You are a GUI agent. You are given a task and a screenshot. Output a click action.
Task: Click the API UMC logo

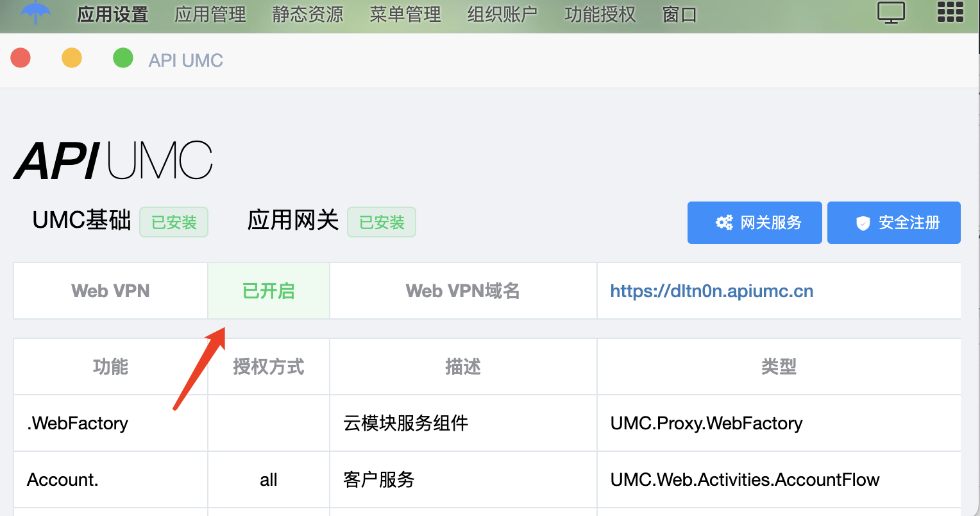pos(113,160)
